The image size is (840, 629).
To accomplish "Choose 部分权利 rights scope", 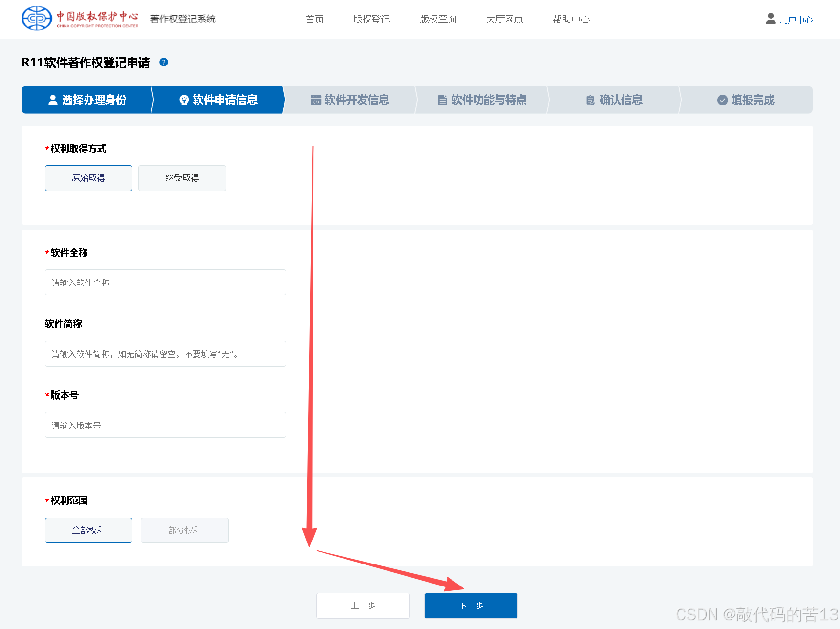I will click(x=185, y=530).
